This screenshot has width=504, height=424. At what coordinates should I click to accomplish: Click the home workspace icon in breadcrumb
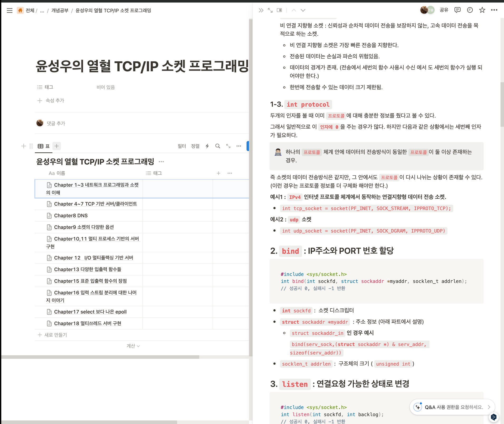(x=20, y=11)
